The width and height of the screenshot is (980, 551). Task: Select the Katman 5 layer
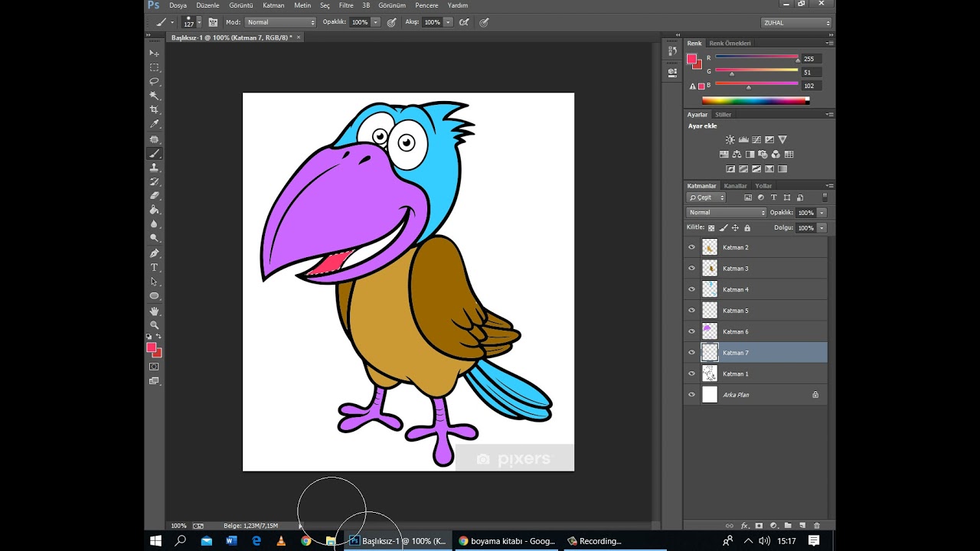point(756,311)
